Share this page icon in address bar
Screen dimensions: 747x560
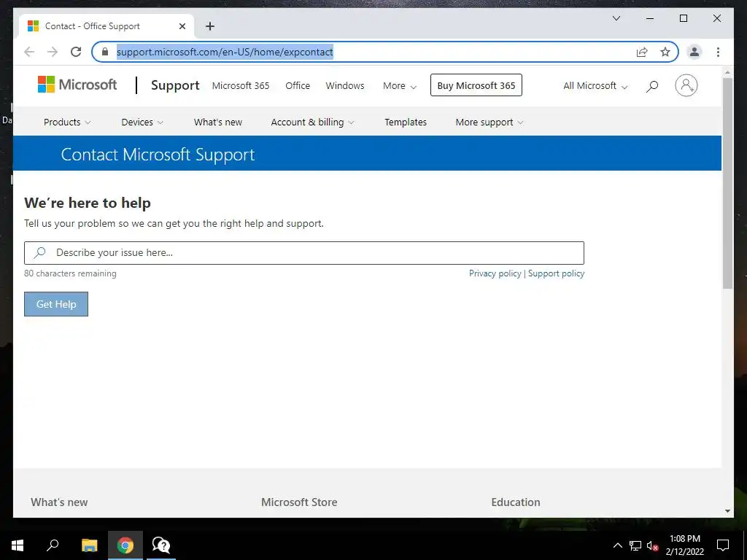coord(642,52)
